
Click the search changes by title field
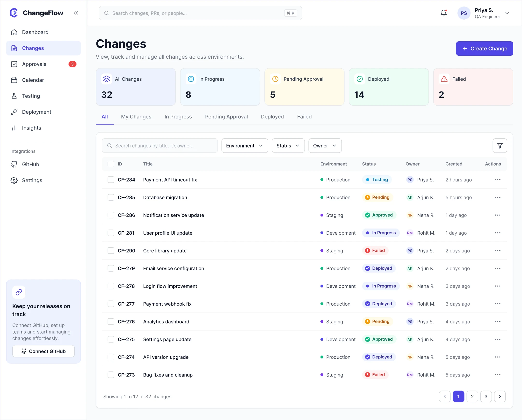[x=160, y=146]
